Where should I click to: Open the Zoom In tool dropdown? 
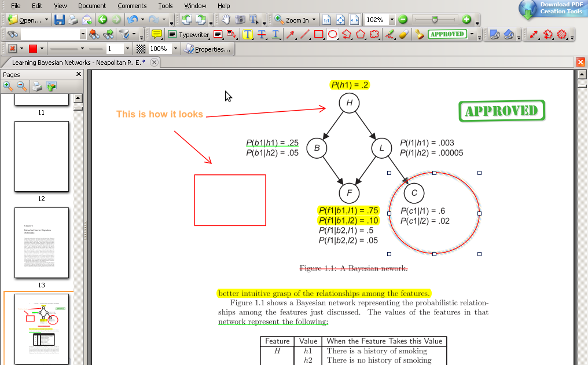coord(314,20)
